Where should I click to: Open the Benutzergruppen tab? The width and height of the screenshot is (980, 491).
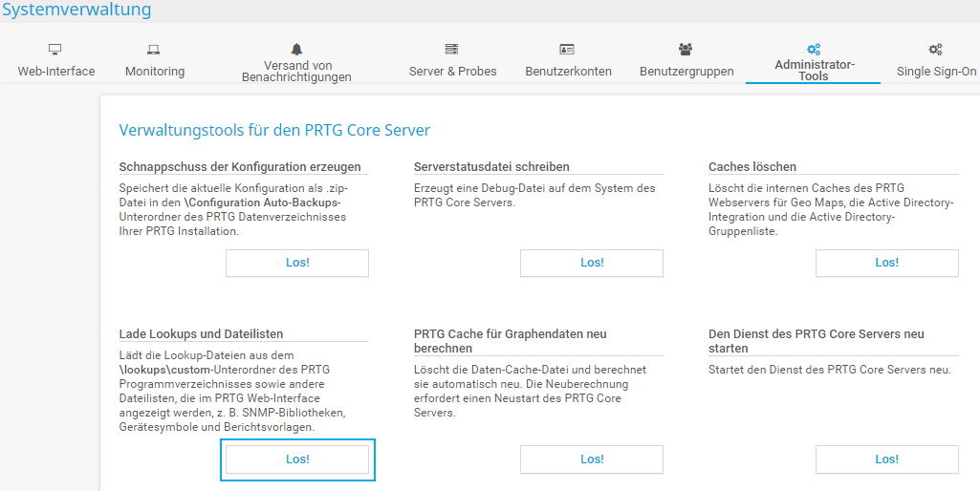[686, 72]
